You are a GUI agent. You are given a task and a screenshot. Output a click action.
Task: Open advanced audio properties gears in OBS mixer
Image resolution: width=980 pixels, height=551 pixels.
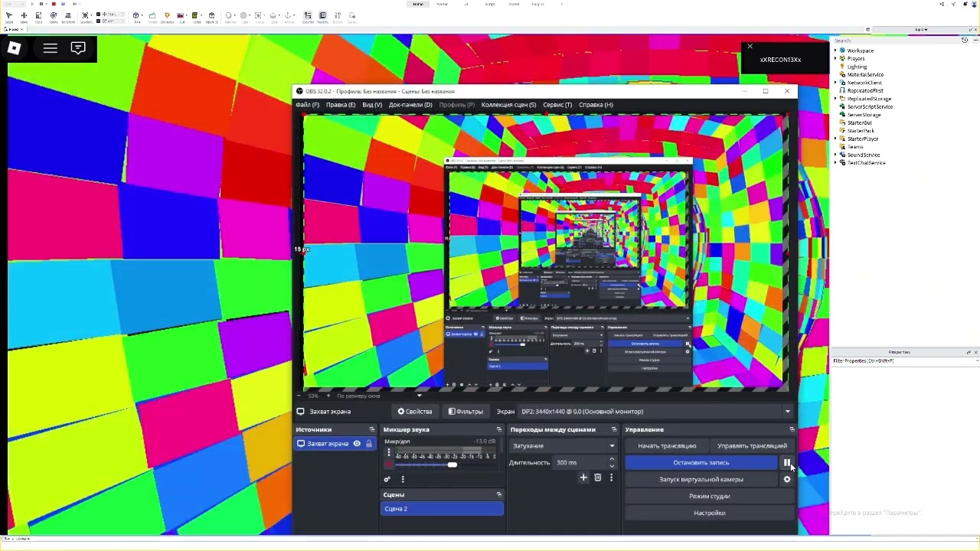387,480
